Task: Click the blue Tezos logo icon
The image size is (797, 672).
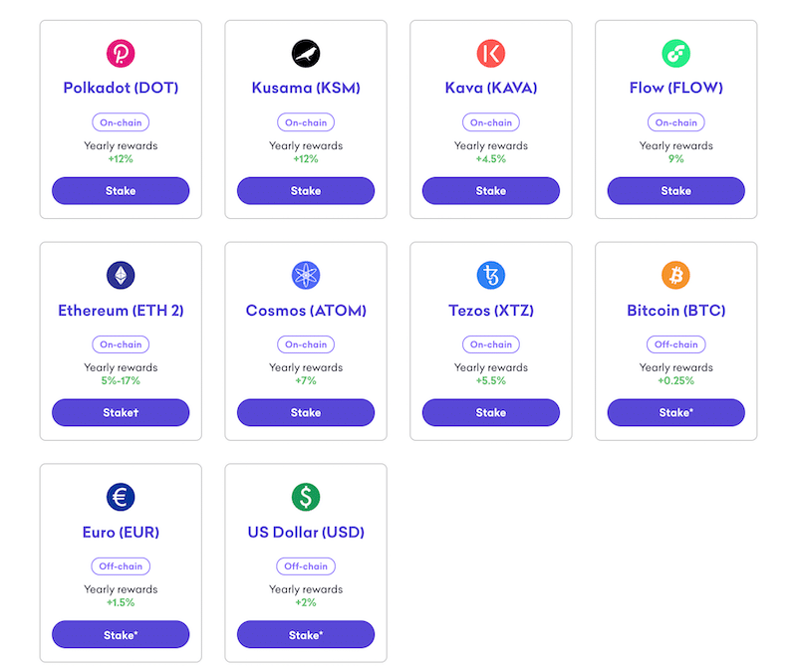Action: [x=490, y=276]
